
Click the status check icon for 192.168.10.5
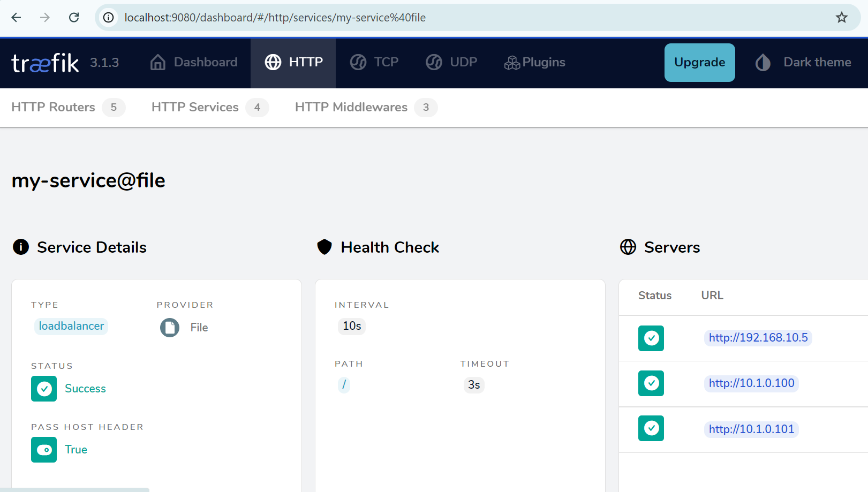[x=651, y=338]
